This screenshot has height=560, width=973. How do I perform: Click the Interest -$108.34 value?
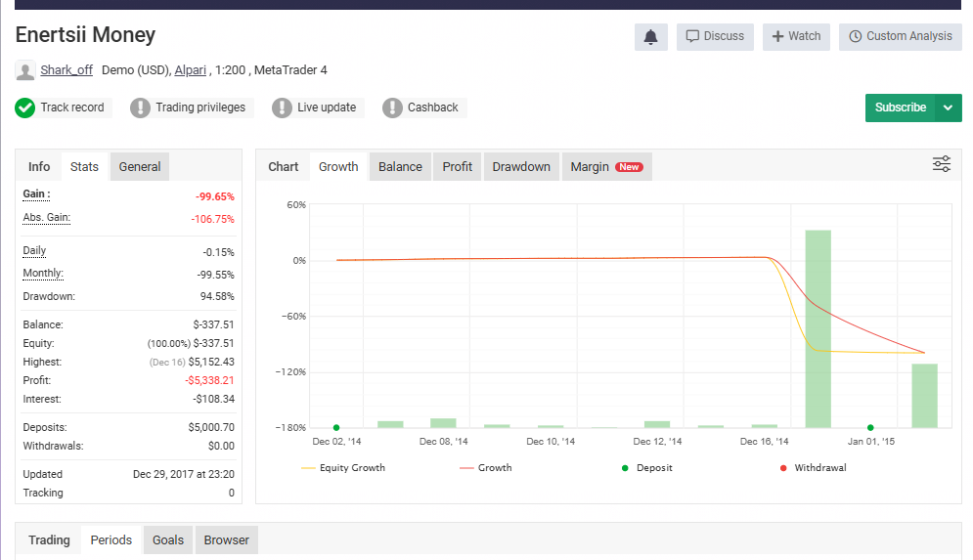[214, 399]
